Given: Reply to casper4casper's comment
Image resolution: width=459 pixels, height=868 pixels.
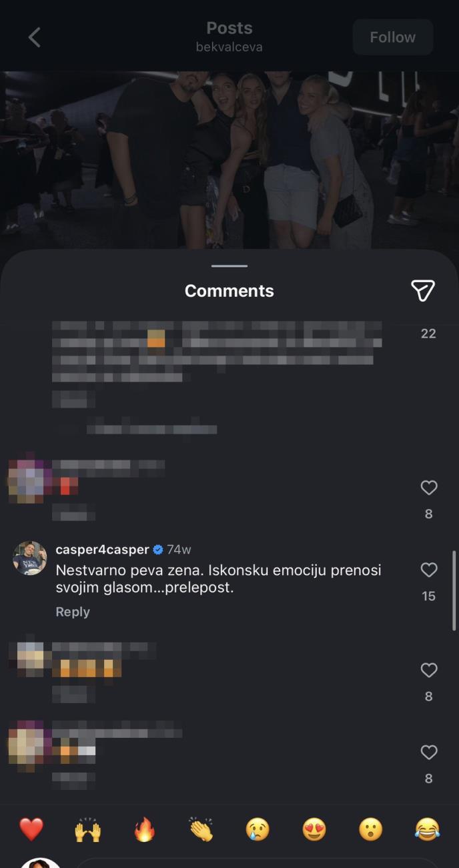Looking at the screenshot, I should tap(73, 612).
